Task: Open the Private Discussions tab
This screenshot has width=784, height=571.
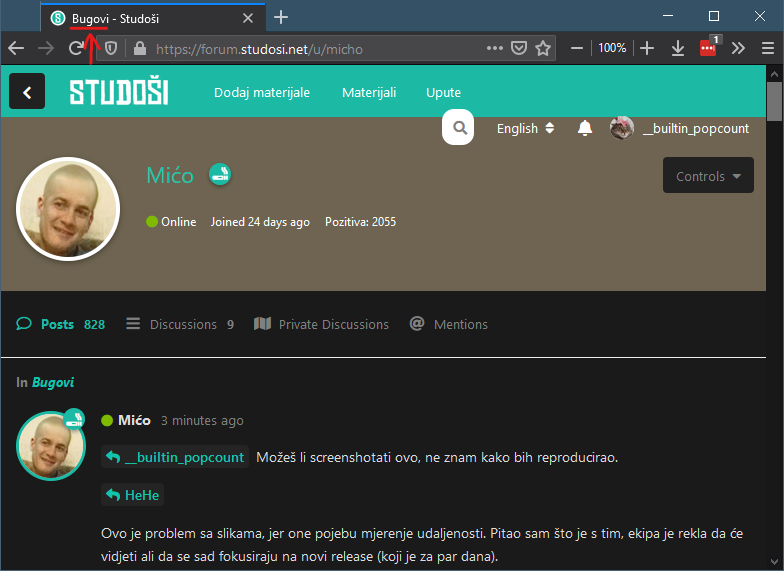Action: tap(321, 324)
